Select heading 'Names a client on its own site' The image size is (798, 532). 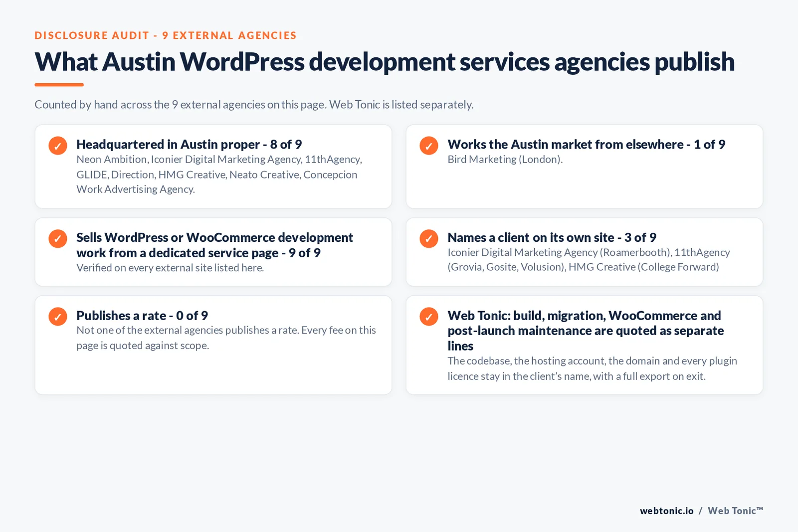(x=552, y=237)
